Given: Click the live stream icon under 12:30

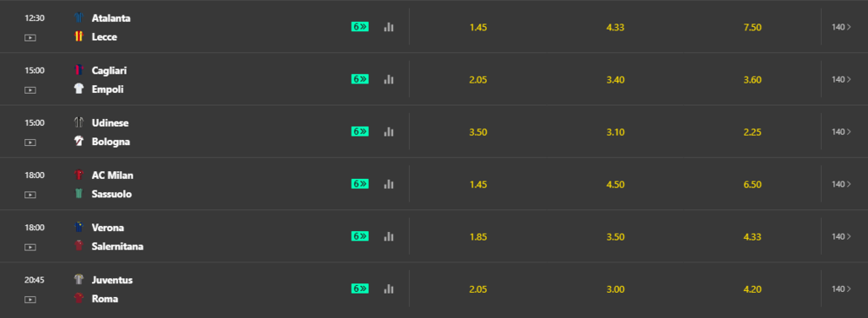Looking at the screenshot, I should click(30, 37).
